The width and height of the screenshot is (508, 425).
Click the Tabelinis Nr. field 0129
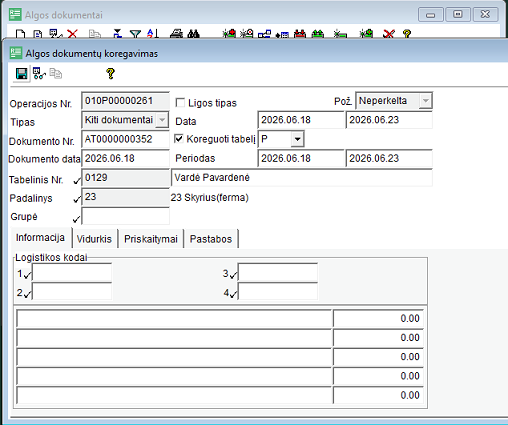point(125,178)
